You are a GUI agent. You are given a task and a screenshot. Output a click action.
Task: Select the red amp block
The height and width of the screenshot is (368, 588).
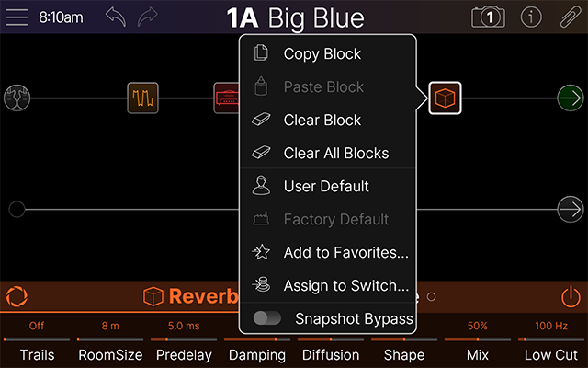pos(226,97)
